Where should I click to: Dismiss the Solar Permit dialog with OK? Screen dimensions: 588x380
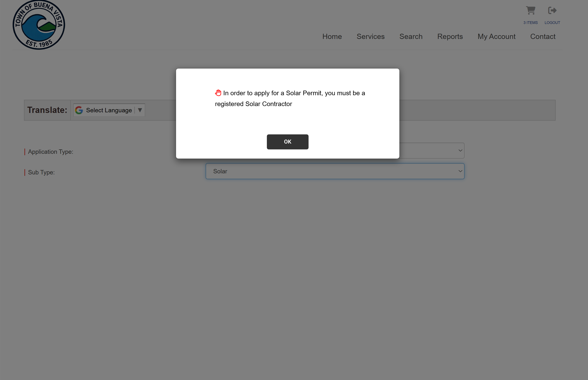(x=287, y=142)
